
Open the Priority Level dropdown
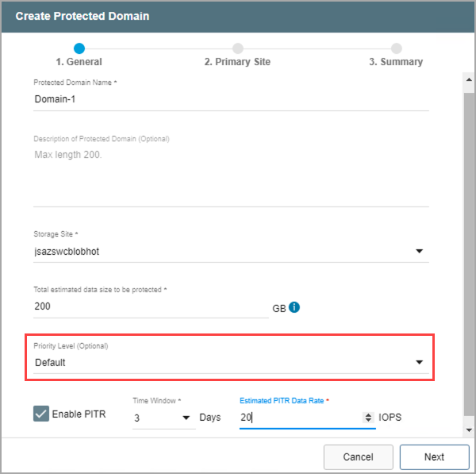click(419, 363)
